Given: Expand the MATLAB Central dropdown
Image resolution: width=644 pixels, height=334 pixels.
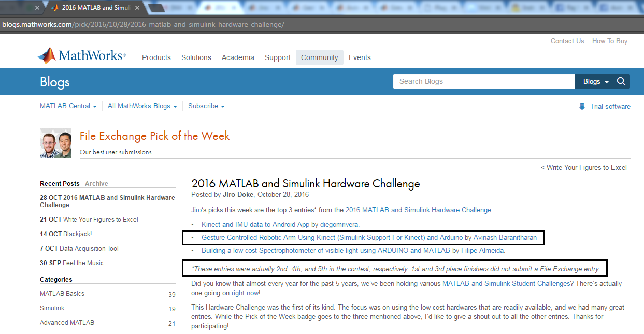Looking at the screenshot, I should click(68, 106).
